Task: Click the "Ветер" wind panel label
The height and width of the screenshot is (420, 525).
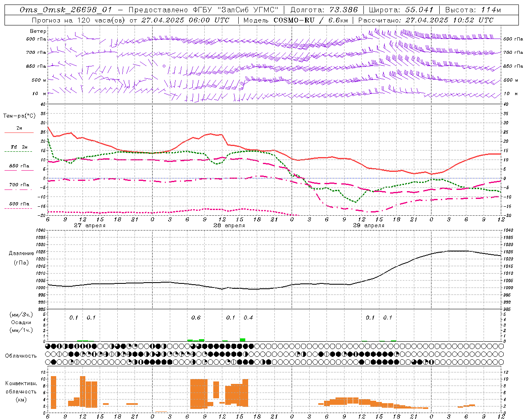Action: pos(38,31)
